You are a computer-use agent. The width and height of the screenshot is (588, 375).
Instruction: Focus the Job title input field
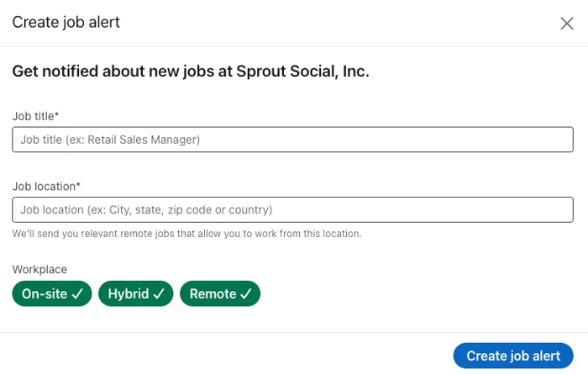(x=292, y=140)
